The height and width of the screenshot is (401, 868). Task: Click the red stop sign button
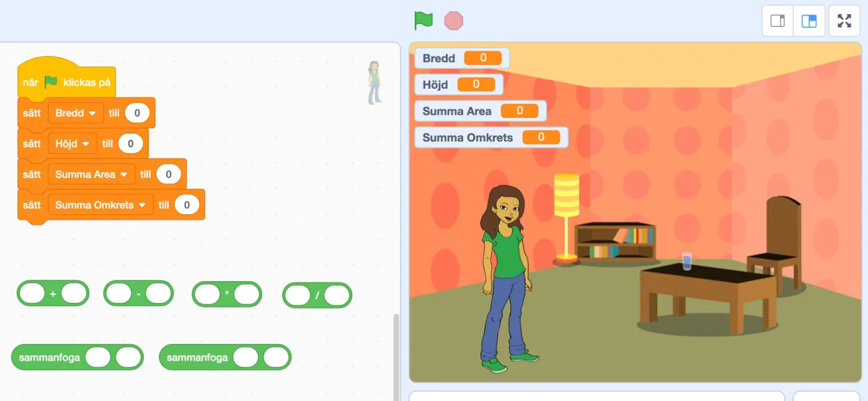point(454,20)
